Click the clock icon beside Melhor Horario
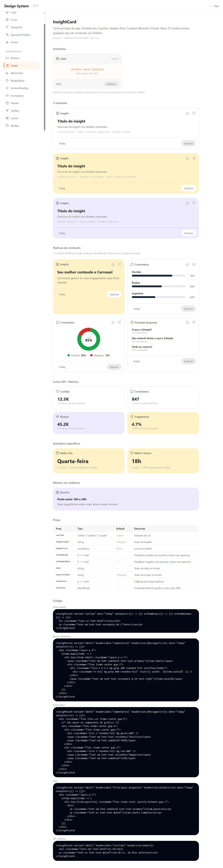223x868 pixels. tap(132, 453)
